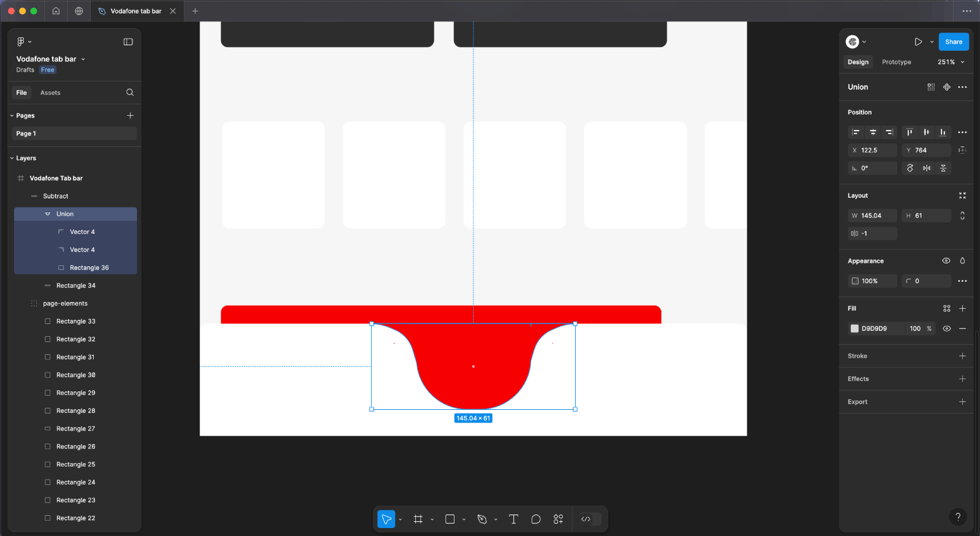Switch to the Prototype tab

tap(896, 62)
